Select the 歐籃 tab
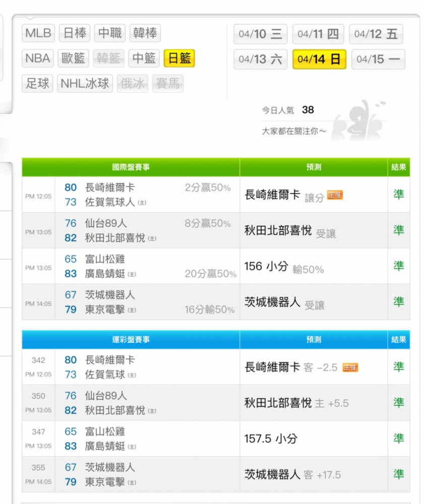The height and width of the screenshot is (504, 425). [73, 58]
